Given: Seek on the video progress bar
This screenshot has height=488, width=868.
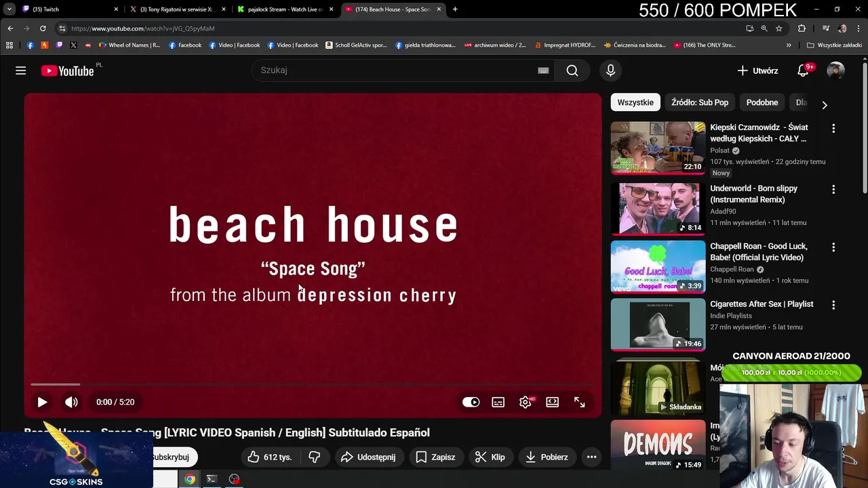Looking at the screenshot, I should 313,384.
